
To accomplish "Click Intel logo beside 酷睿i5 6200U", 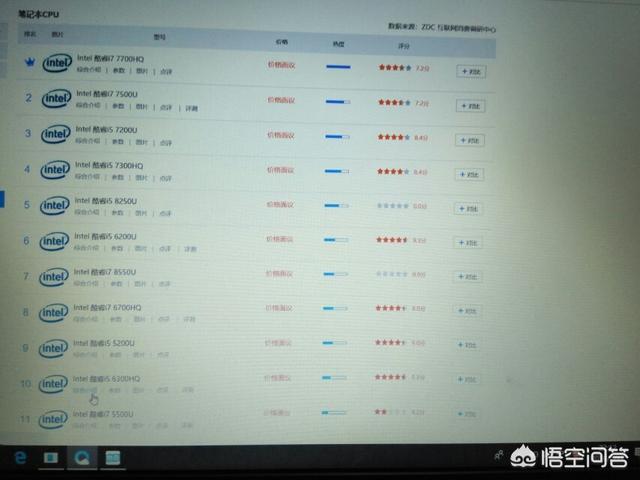I will (x=54, y=241).
